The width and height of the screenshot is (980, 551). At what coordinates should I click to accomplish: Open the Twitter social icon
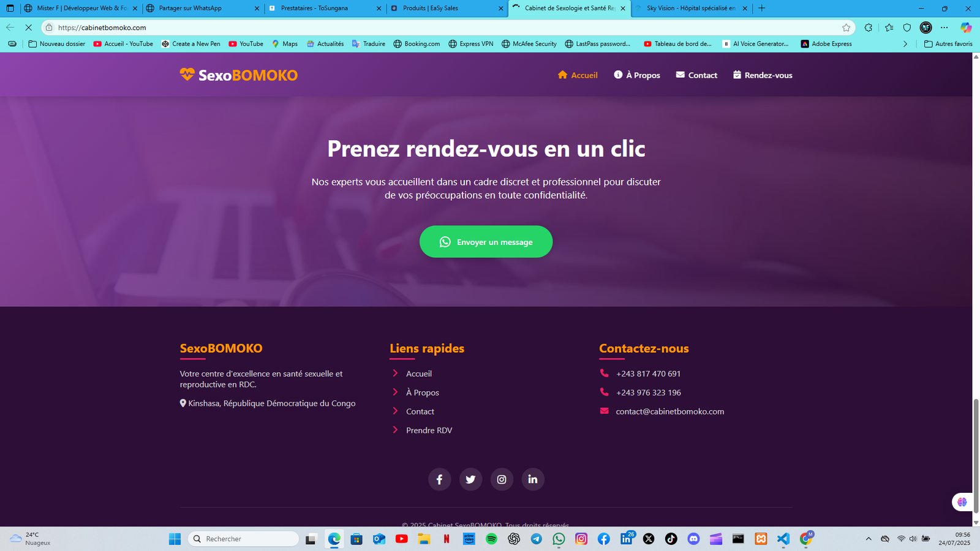click(x=470, y=479)
